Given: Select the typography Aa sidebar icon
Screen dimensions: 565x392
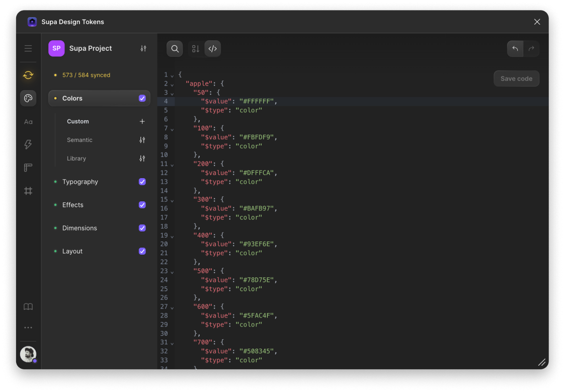Looking at the screenshot, I should click(28, 122).
